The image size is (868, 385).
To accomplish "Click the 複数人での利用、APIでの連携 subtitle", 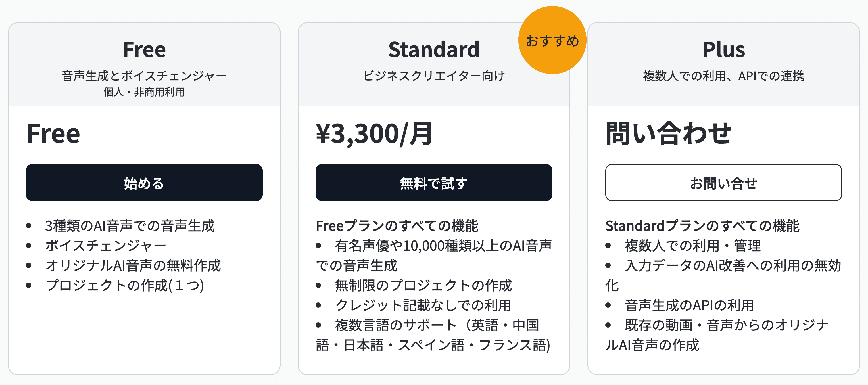I will (x=723, y=76).
